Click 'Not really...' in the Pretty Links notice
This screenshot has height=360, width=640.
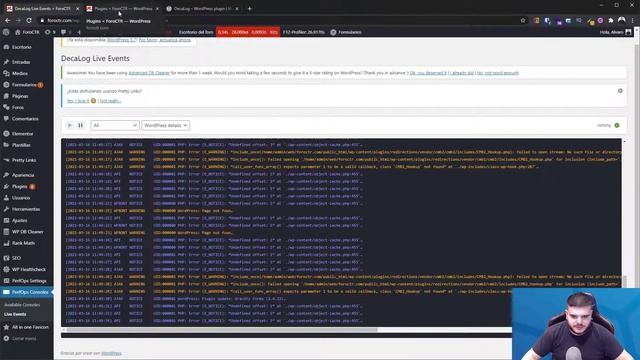click(110, 101)
